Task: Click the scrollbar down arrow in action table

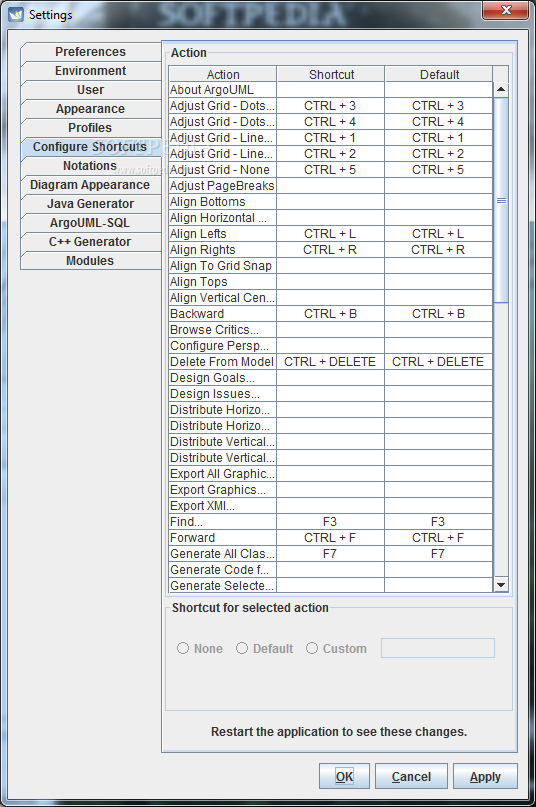Action: coord(500,585)
